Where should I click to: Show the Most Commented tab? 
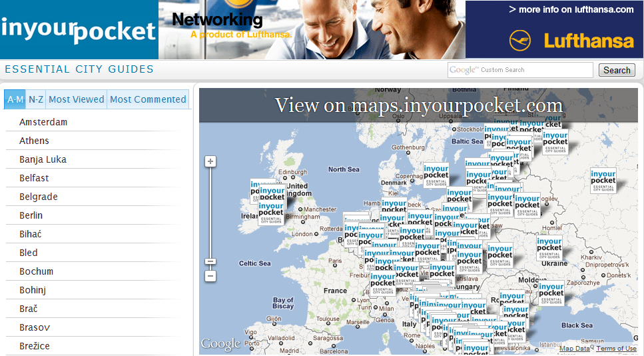click(148, 99)
